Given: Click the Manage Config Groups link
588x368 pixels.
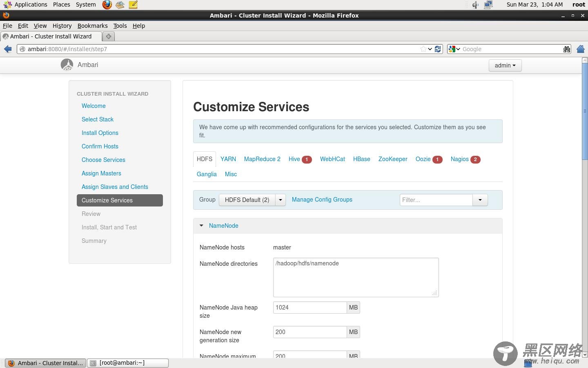Looking at the screenshot, I should [322, 200].
